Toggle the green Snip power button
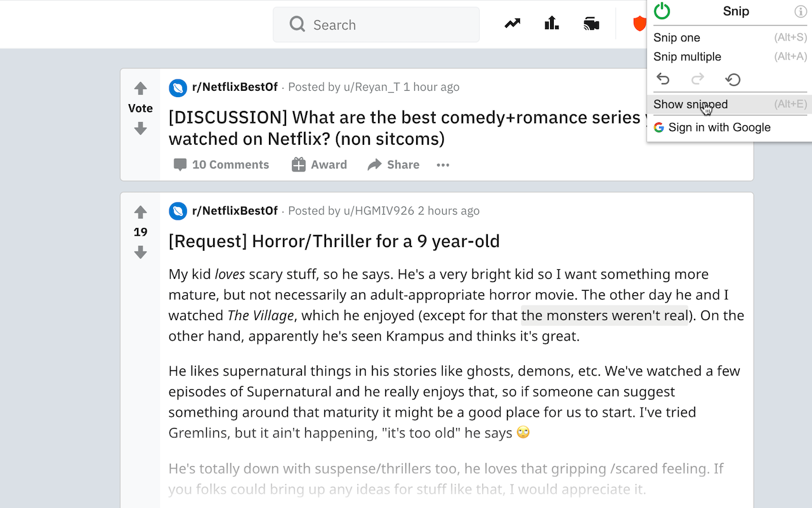Screen dimensions: 812x508 click(x=662, y=11)
